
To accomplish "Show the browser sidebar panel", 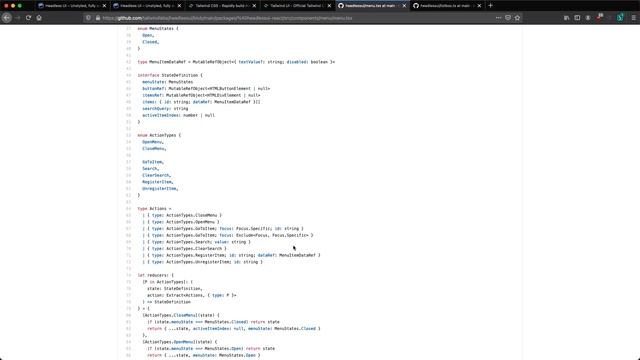I will (577, 18).
